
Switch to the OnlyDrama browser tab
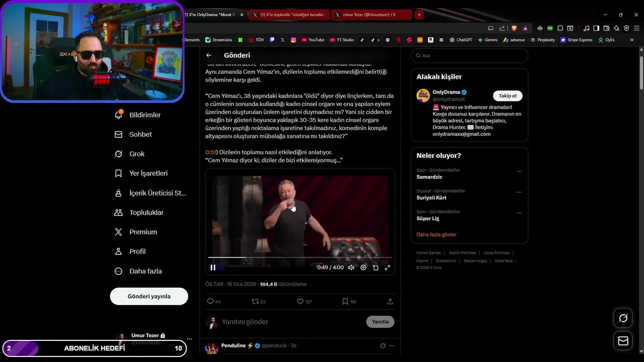pos(211,15)
